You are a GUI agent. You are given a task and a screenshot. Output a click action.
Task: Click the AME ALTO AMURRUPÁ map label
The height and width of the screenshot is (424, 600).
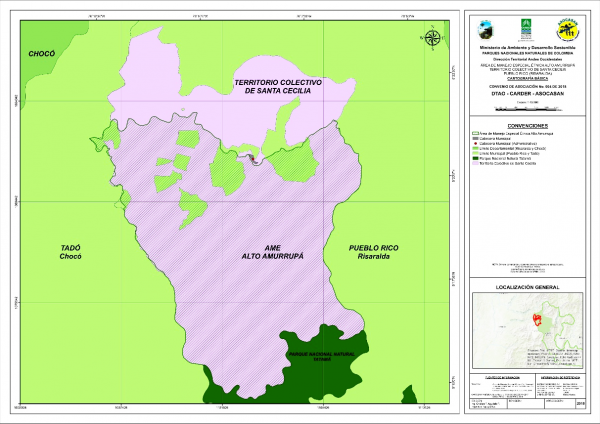272,252
